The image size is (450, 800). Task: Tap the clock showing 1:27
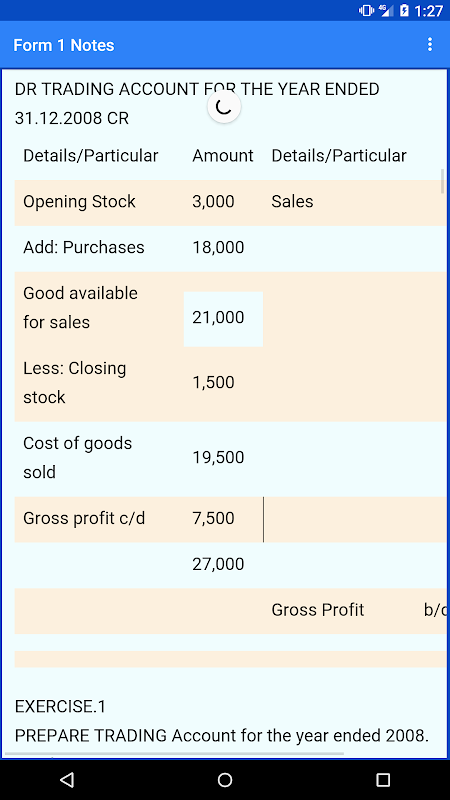[x=428, y=11]
